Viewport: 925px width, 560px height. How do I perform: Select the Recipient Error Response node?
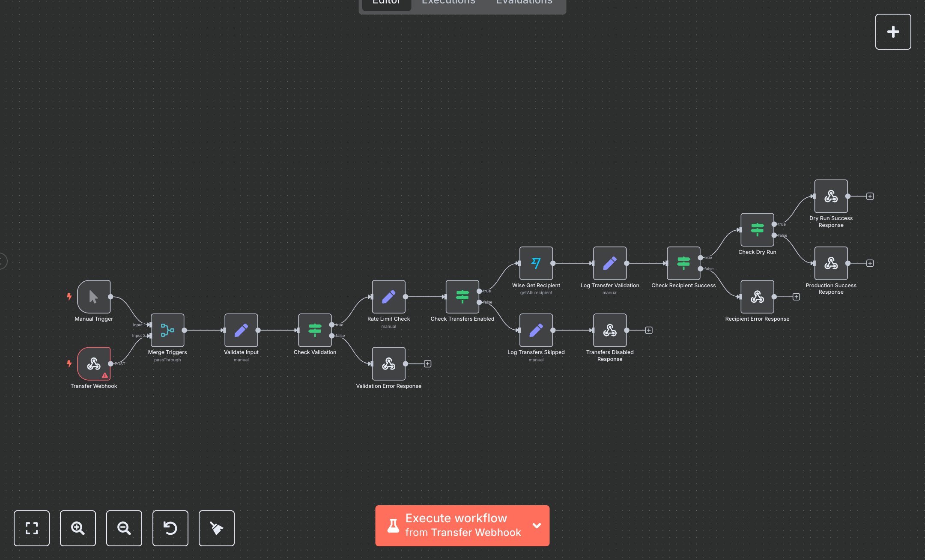coord(757,297)
